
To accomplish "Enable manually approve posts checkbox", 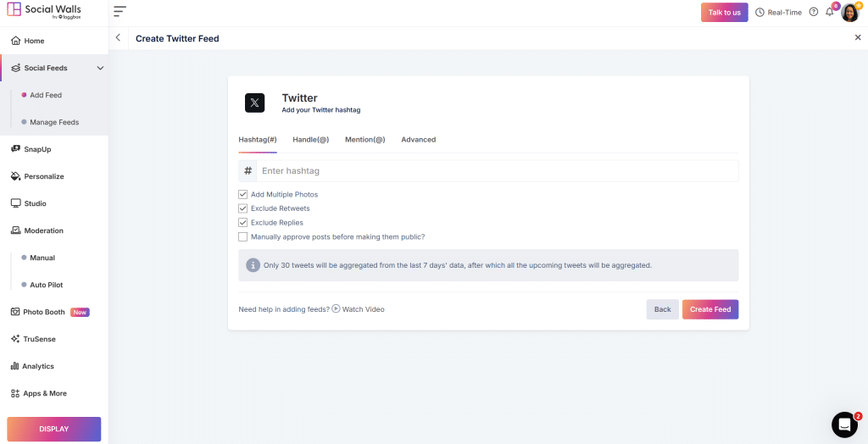I will click(243, 237).
